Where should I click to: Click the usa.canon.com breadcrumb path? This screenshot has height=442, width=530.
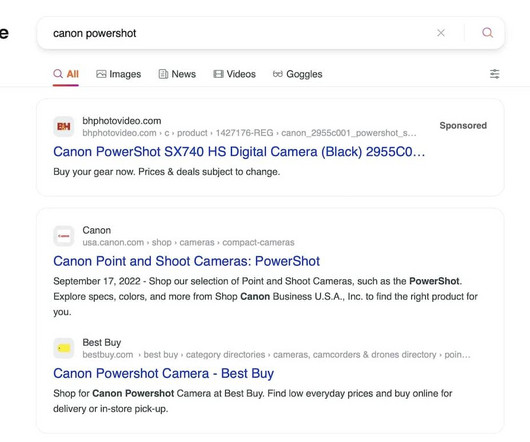pos(188,243)
